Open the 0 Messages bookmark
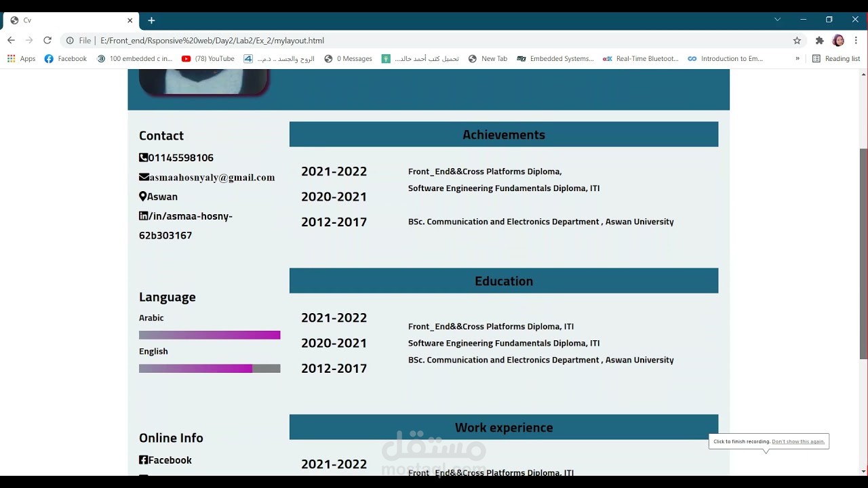The image size is (868, 488). (x=348, y=59)
